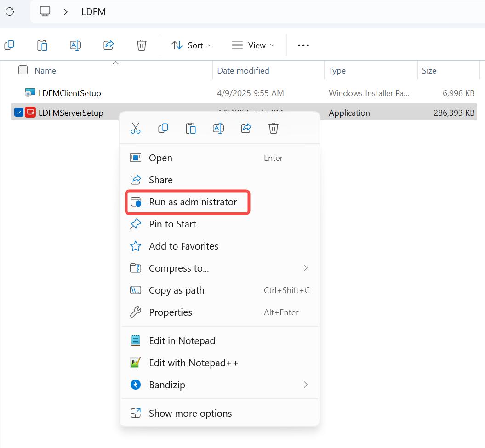
Task: Click Show more options
Action: click(x=190, y=414)
